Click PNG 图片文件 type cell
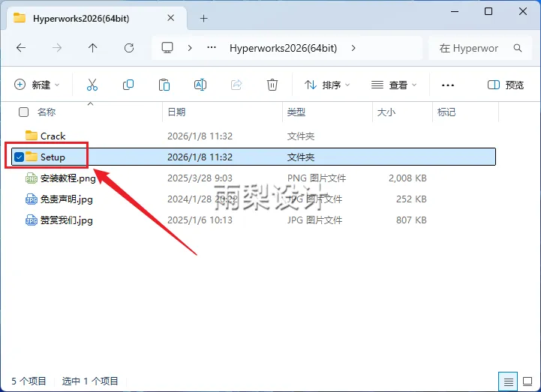Image resolution: width=541 pixels, height=392 pixels. 317,178
